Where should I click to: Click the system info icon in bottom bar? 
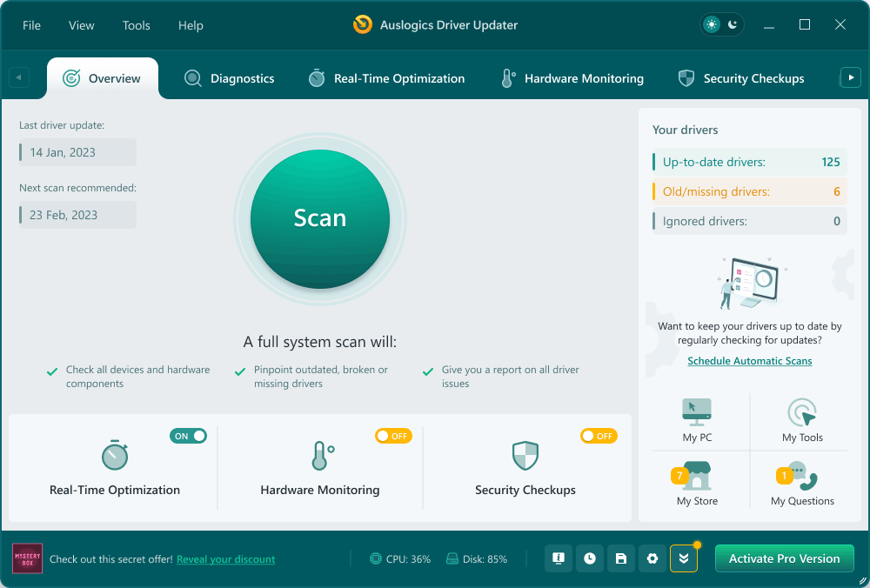click(559, 558)
